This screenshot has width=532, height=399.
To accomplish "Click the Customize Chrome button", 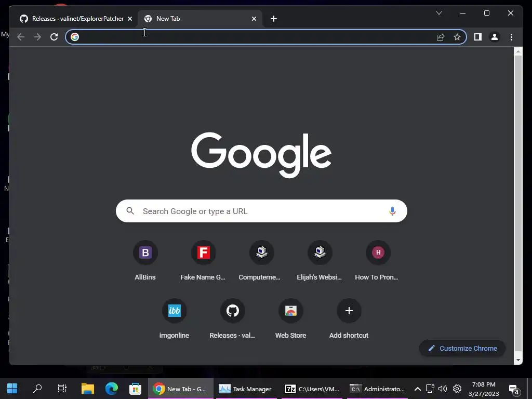I will [462, 349].
